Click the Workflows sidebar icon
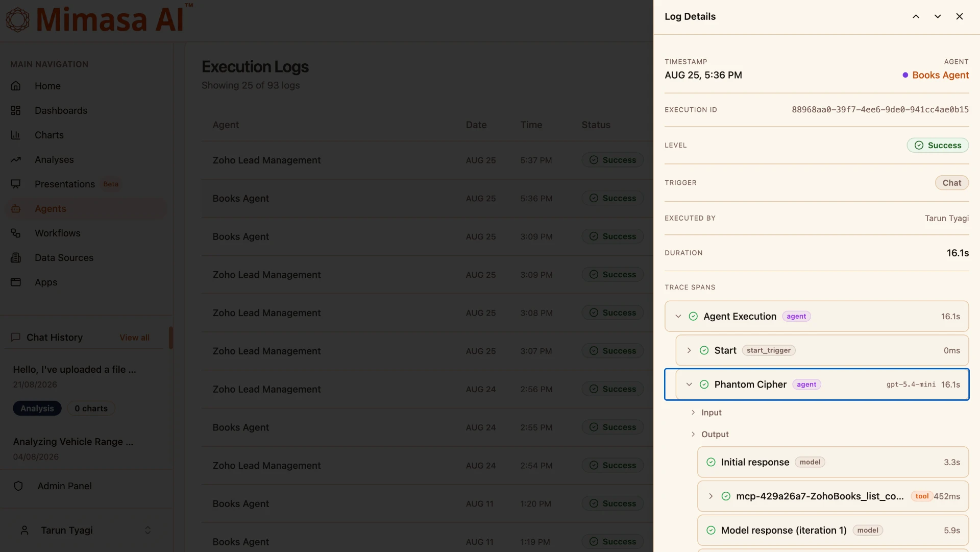Screen dimensions: 980x552 click(x=16, y=233)
